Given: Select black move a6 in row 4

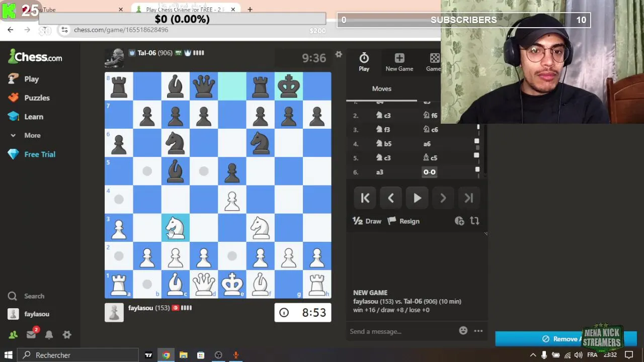Looking at the screenshot, I should 427,144.
